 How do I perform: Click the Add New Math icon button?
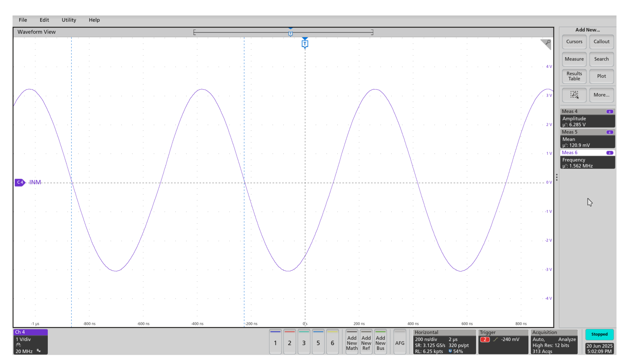(x=352, y=342)
